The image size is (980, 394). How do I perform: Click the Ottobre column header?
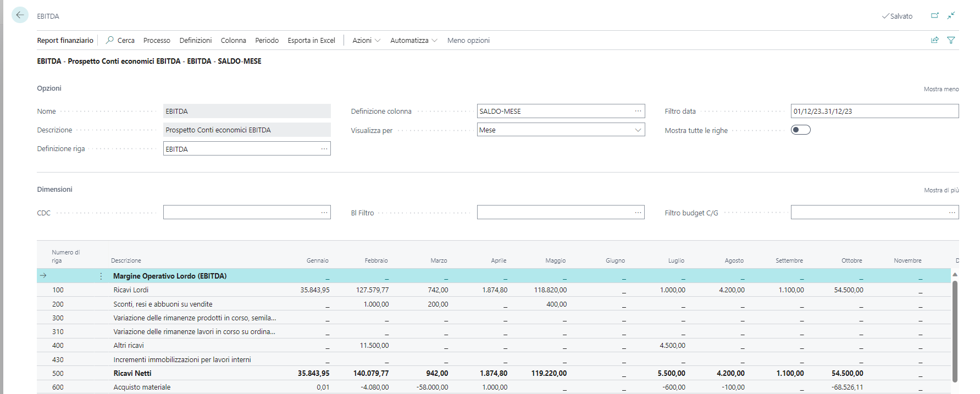851,260
